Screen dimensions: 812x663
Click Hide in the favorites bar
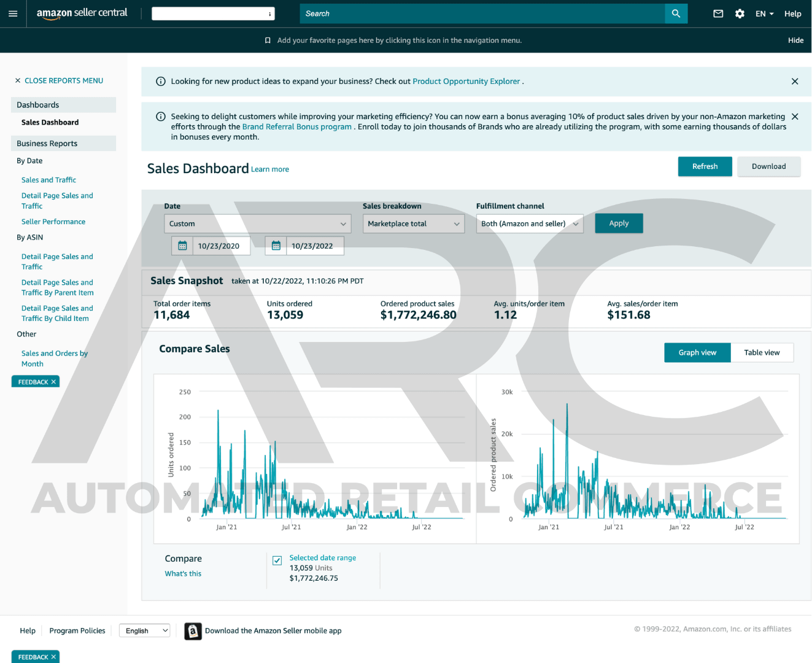click(795, 41)
